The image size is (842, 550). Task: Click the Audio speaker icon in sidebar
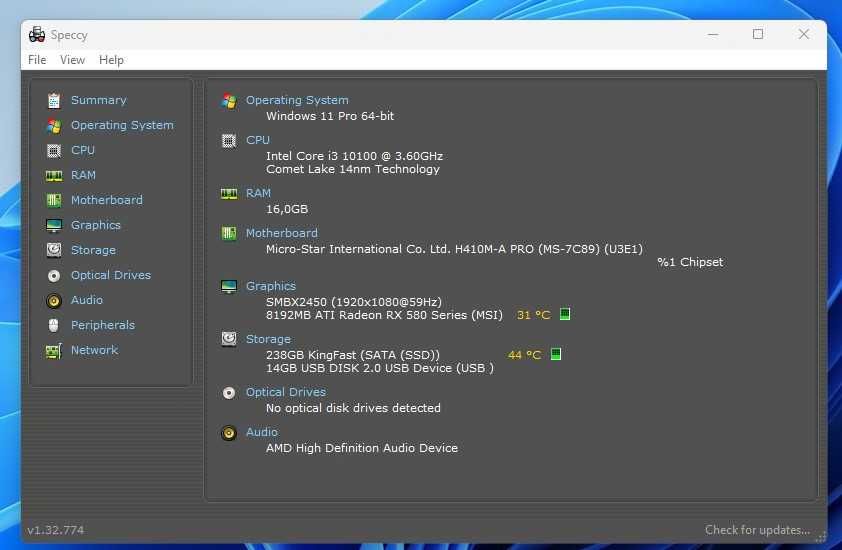(x=54, y=301)
